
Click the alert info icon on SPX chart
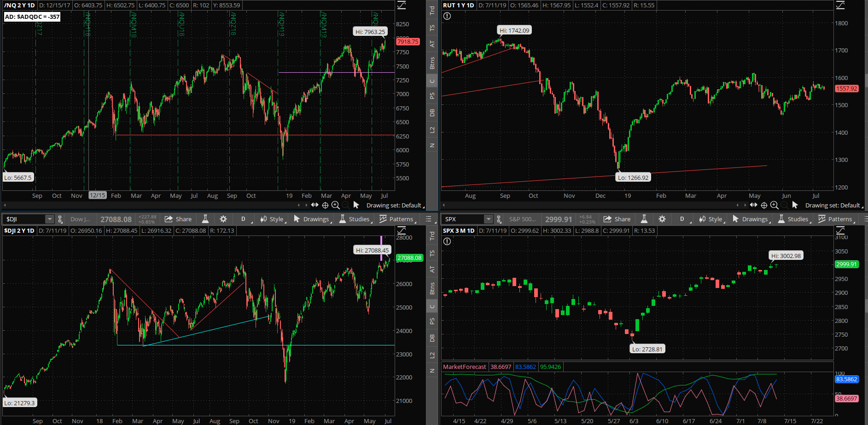click(447, 241)
